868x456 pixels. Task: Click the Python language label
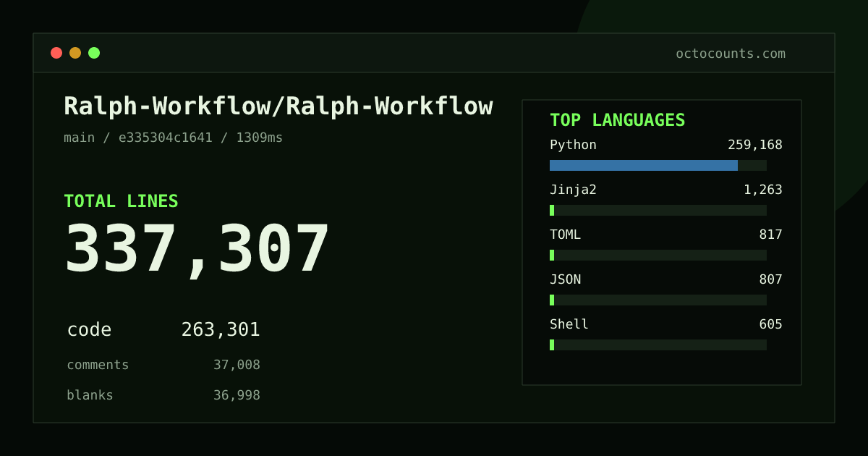click(573, 145)
